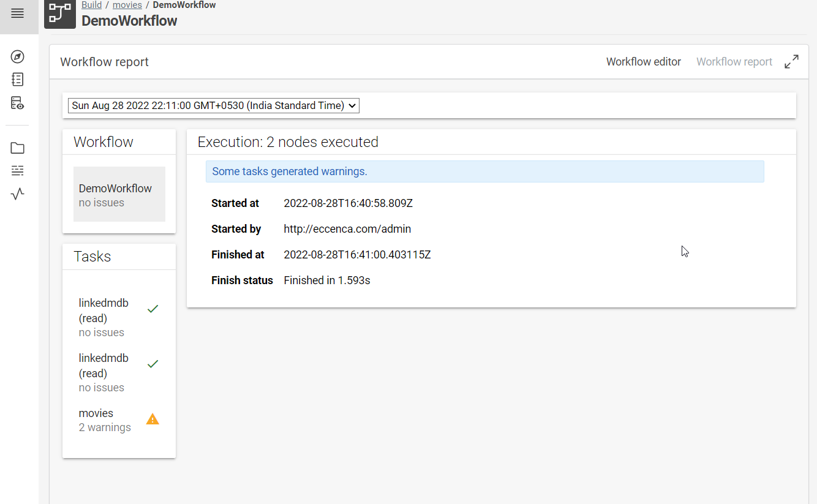This screenshot has height=504, width=817.
Task: Expand the execution timestamp selector chevron
Action: click(352, 105)
